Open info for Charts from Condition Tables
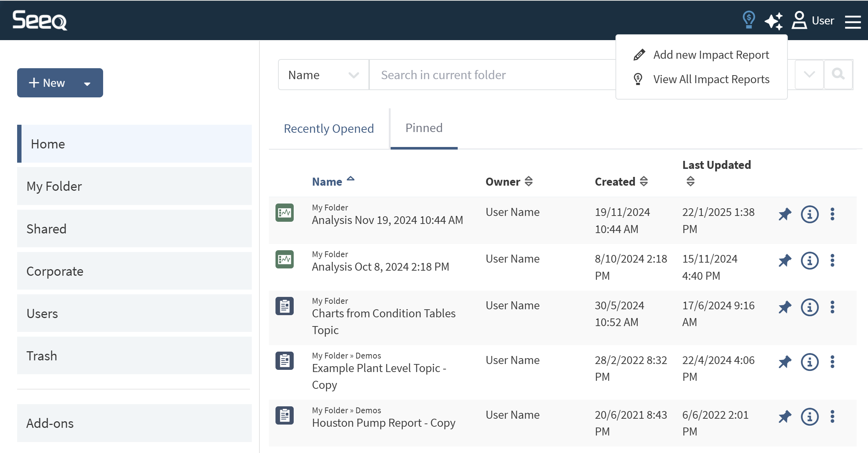The height and width of the screenshot is (453, 868). (x=809, y=307)
